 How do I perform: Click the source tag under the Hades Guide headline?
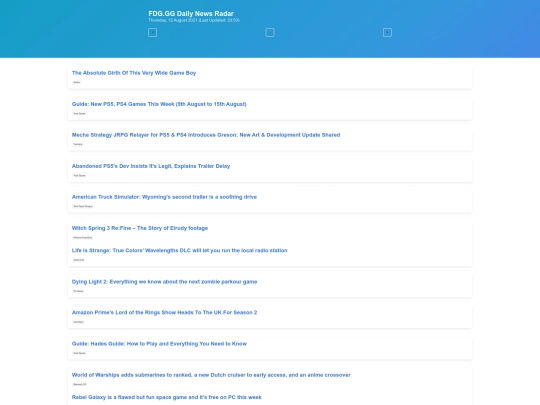80,353
